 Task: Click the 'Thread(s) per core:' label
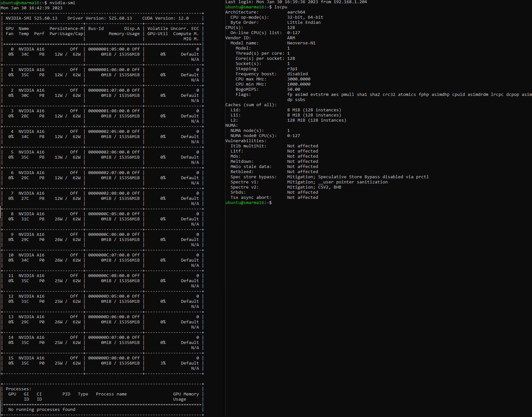click(260, 53)
